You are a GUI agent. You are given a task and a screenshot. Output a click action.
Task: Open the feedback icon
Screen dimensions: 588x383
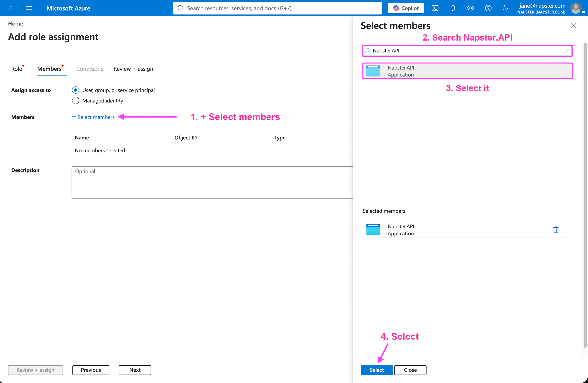click(506, 8)
